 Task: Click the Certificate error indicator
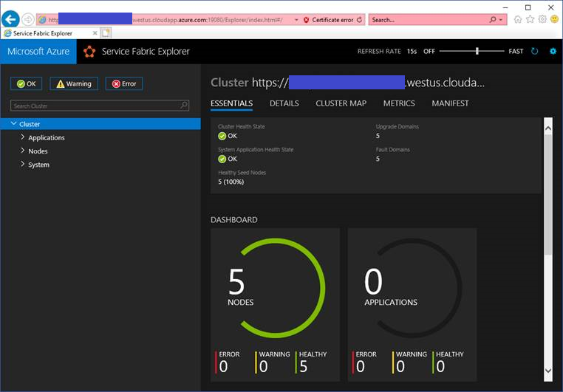pyautogui.click(x=329, y=20)
